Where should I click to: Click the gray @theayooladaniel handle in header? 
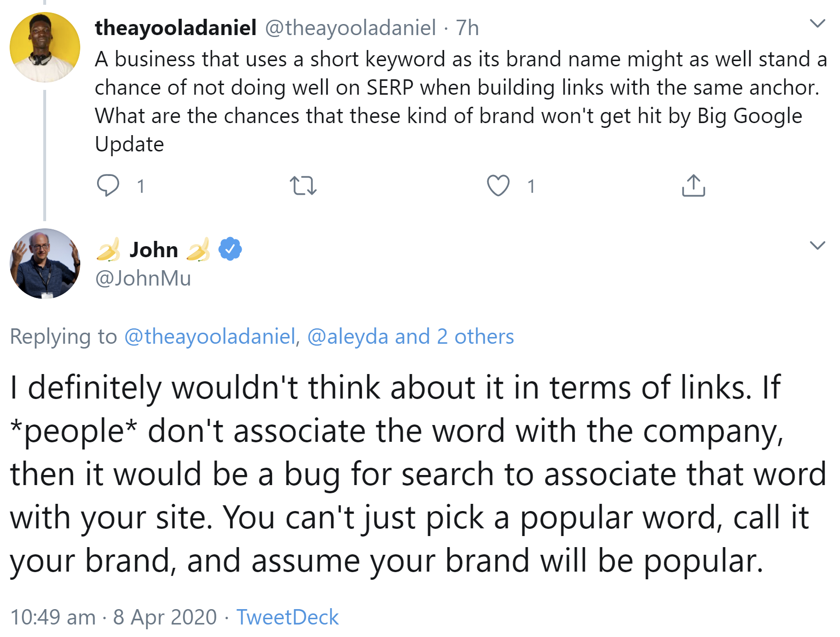[350, 28]
